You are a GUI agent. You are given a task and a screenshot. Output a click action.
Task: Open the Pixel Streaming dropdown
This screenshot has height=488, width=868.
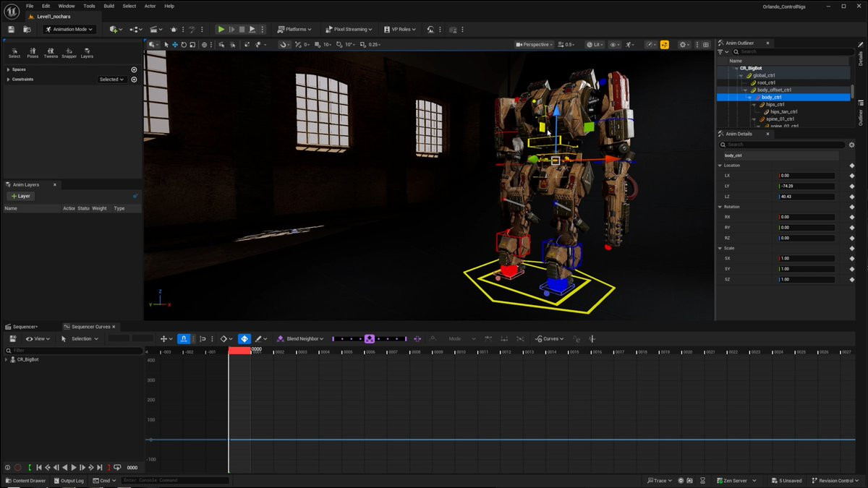349,29
